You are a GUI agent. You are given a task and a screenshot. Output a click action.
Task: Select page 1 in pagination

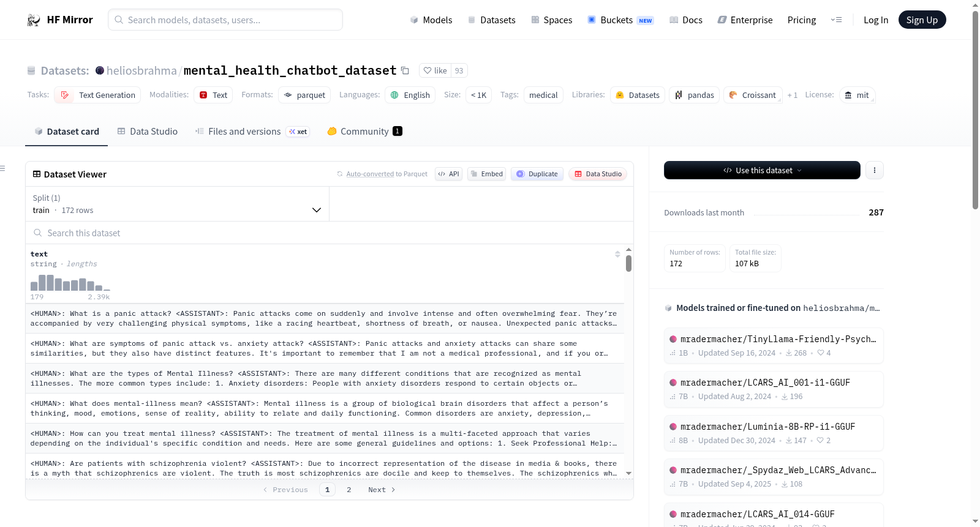(327, 490)
